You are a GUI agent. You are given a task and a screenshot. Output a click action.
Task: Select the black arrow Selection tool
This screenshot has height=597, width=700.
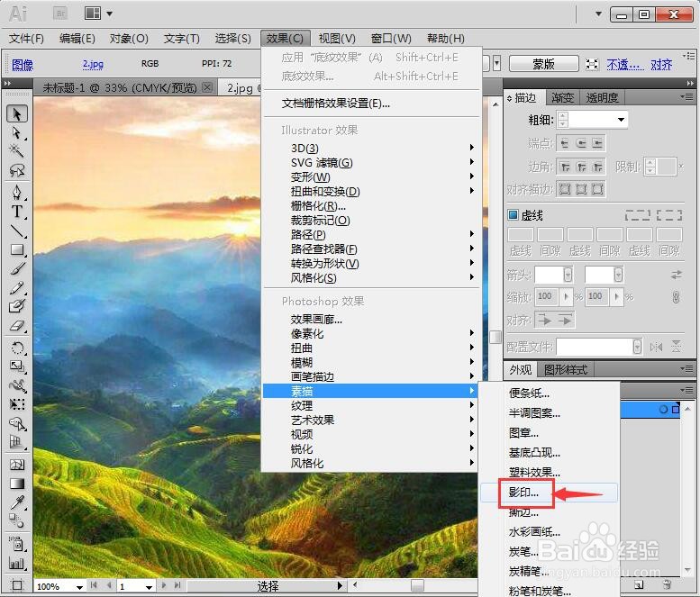pyautogui.click(x=17, y=114)
